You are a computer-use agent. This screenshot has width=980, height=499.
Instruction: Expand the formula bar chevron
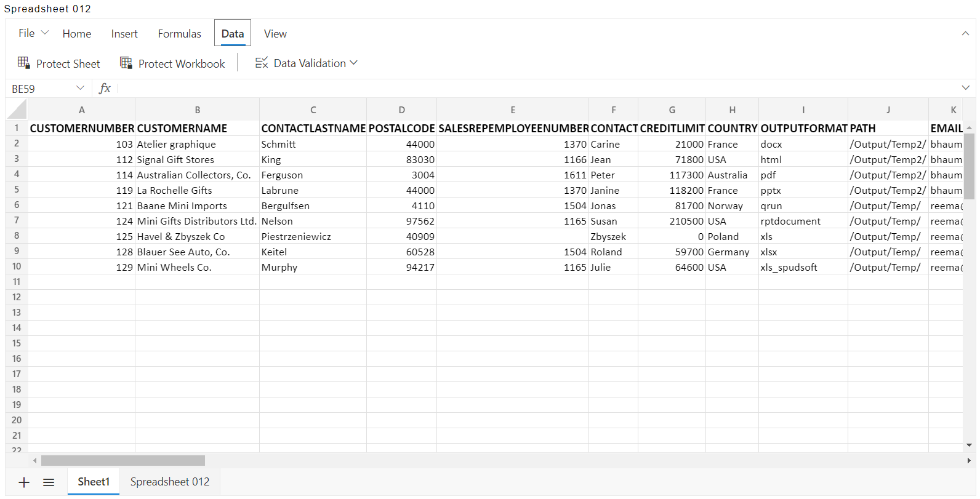click(965, 88)
